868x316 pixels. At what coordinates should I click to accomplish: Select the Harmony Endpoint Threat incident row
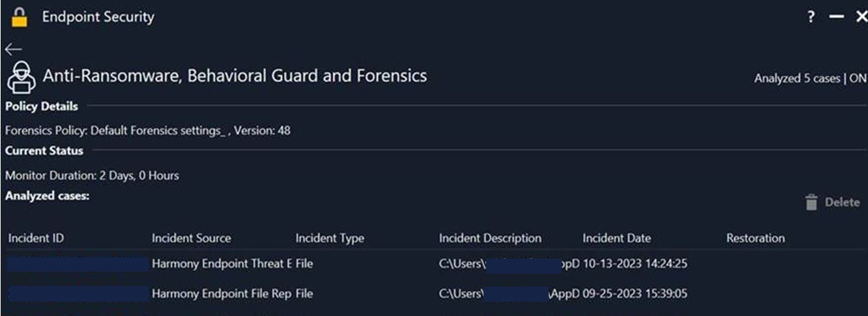[x=434, y=265]
